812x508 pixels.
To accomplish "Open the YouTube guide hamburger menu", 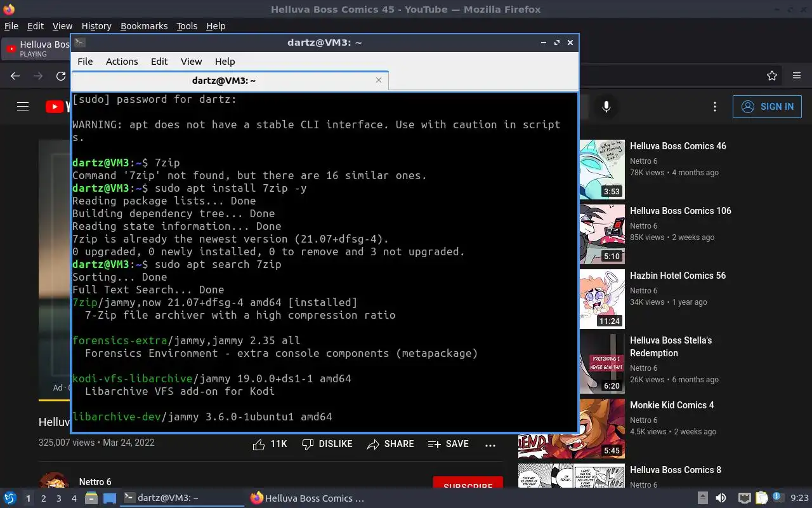I will point(23,107).
